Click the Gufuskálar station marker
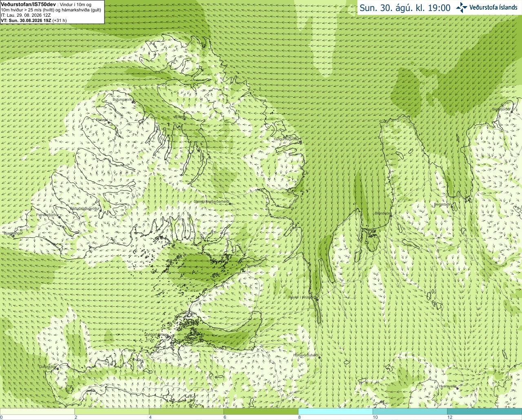The height and width of the screenshot is (420, 522). (x=58, y=368)
